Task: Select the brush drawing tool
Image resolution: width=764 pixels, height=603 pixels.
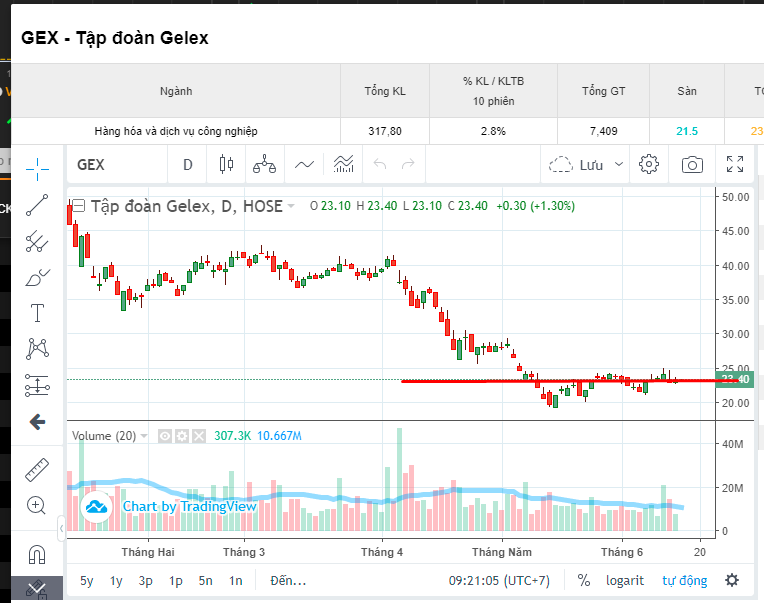Action: [x=37, y=277]
